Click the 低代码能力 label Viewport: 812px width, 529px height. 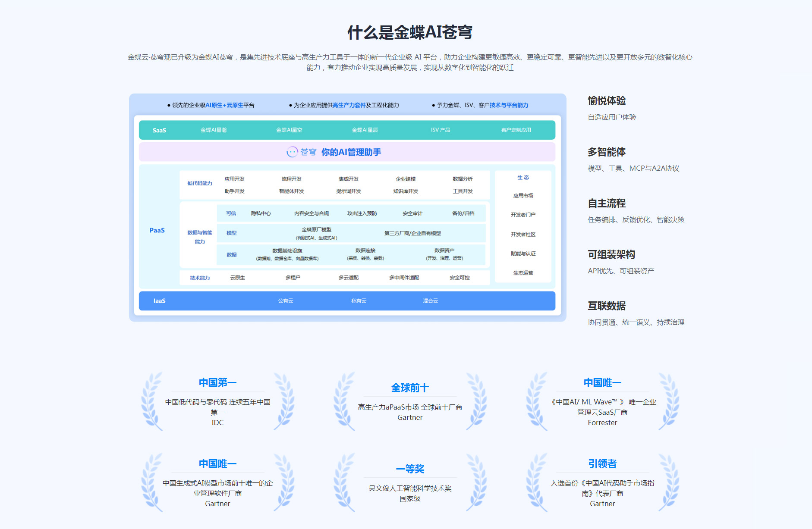click(200, 183)
